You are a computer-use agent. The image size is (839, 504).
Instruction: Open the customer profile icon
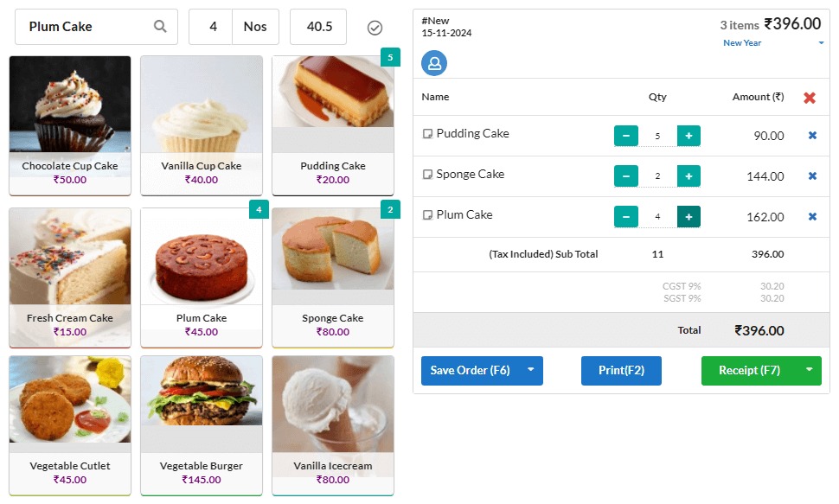click(x=434, y=62)
